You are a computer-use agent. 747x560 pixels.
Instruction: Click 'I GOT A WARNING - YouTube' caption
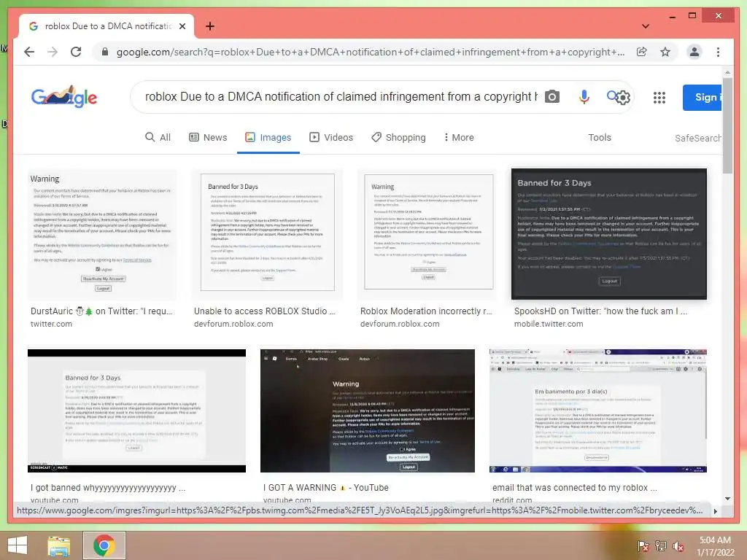tap(326, 488)
